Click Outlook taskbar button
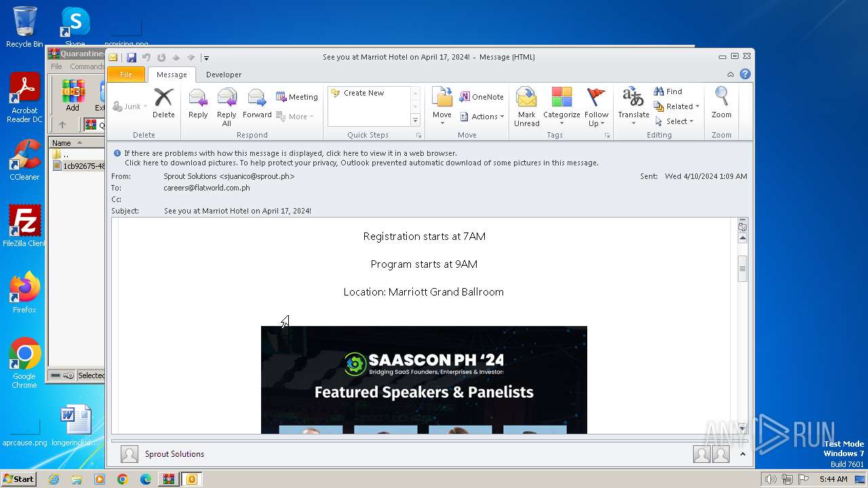This screenshot has height=488, width=868. pos(192,479)
